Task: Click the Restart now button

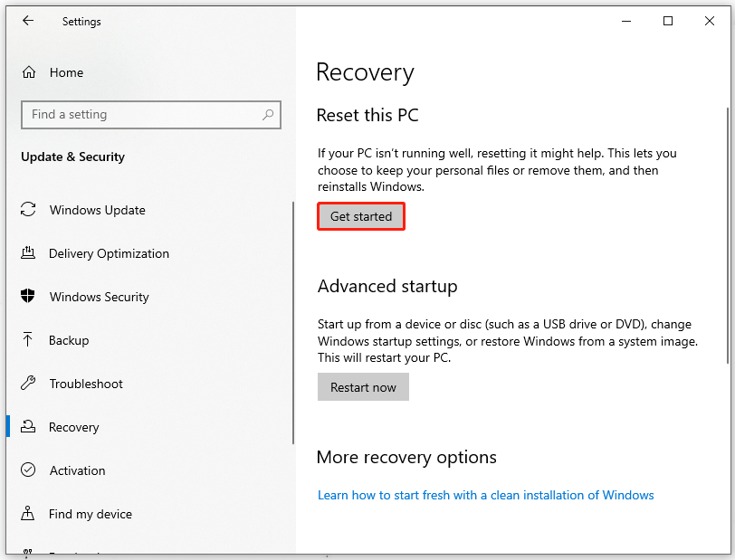Action: tap(363, 387)
